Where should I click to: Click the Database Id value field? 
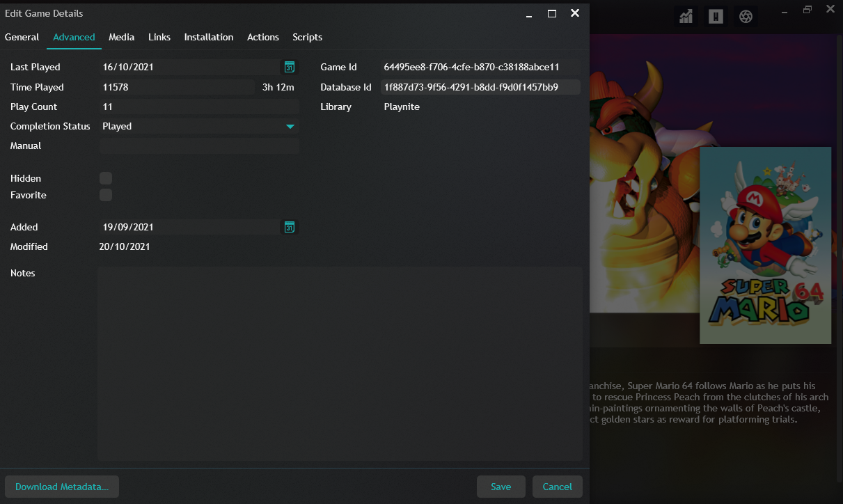(x=480, y=87)
